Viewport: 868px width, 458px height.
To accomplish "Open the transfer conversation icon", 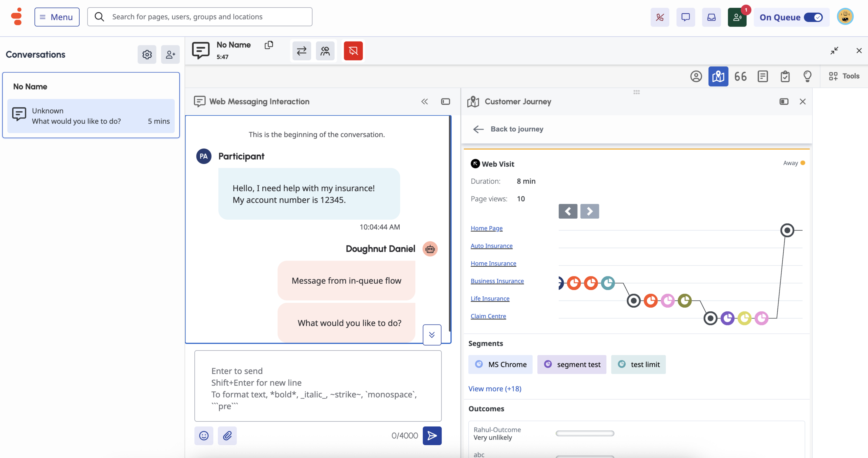I will pos(301,51).
